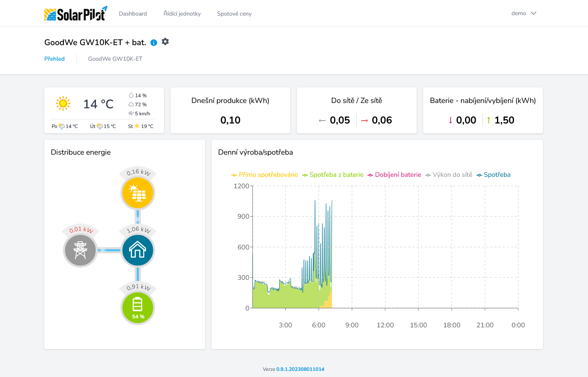Viewport: 588px width, 377px height.
Task: Click the version number link in footer
Action: (x=300, y=369)
